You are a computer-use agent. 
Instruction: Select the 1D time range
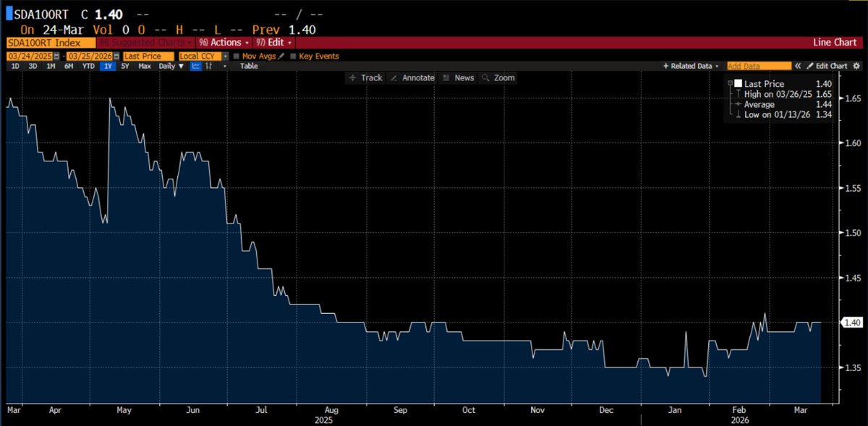(15, 66)
